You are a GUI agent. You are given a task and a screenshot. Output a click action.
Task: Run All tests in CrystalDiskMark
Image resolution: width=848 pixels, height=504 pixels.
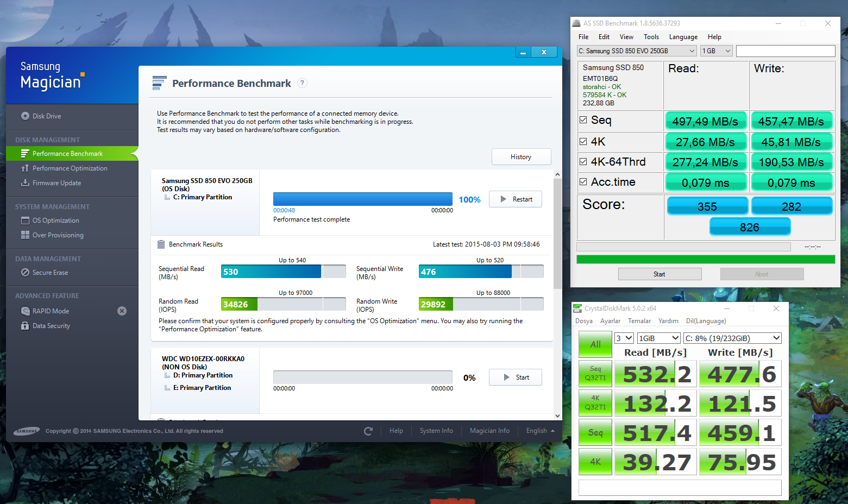[595, 344]
